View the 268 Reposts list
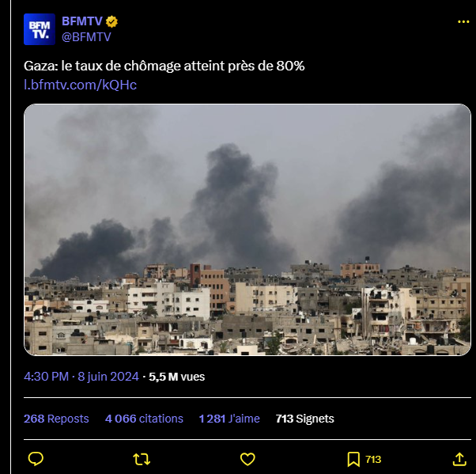476x474 pixels. (56, 419)
